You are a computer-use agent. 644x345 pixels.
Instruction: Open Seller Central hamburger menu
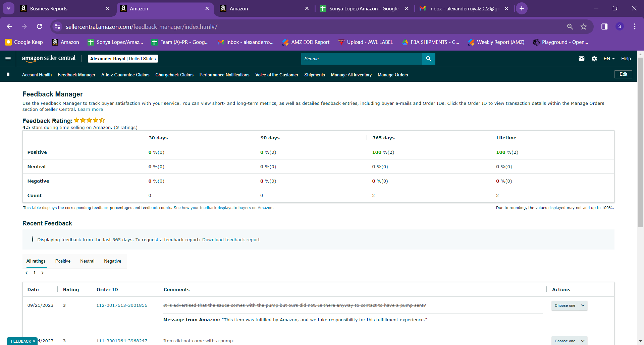click(x=8, y=59)
